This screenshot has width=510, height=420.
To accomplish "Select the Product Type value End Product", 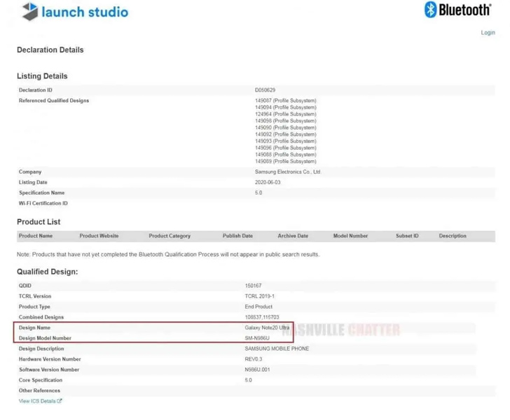I will (x=259, y=307).
